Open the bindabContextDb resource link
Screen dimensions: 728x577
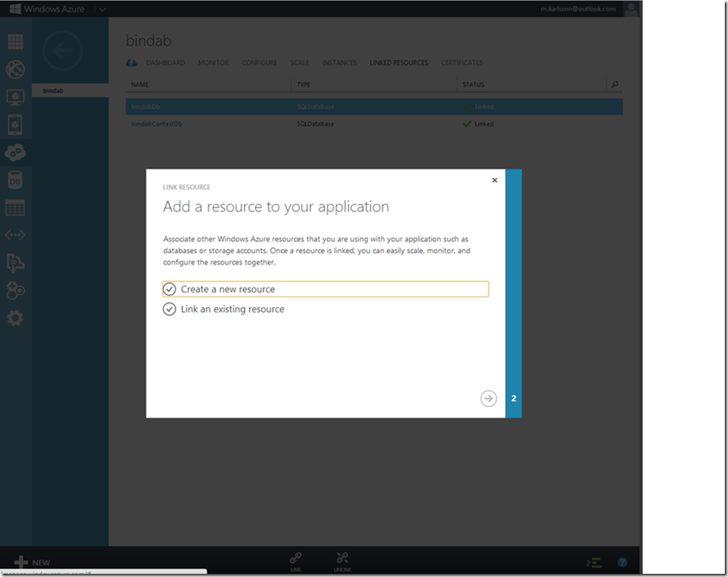point(156,124)
